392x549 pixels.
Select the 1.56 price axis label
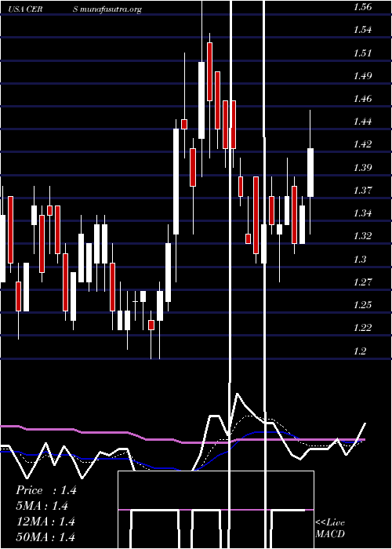pos(362,7)
